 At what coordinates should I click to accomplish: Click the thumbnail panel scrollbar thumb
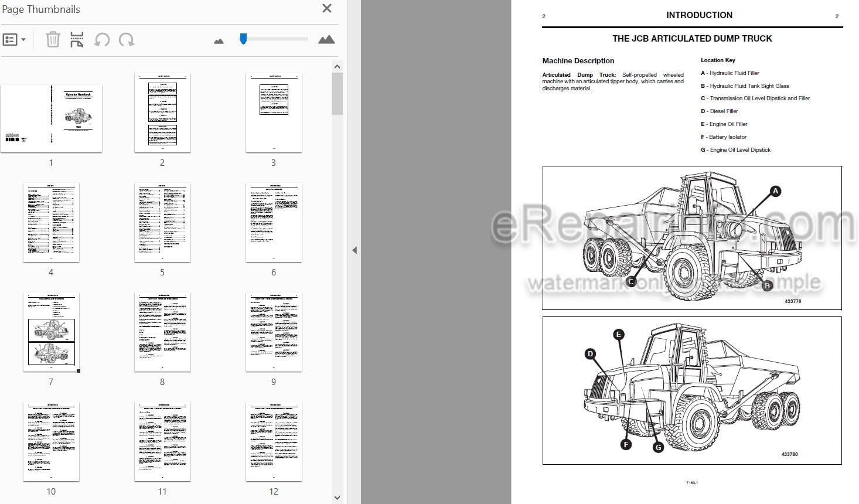(337, 94)
